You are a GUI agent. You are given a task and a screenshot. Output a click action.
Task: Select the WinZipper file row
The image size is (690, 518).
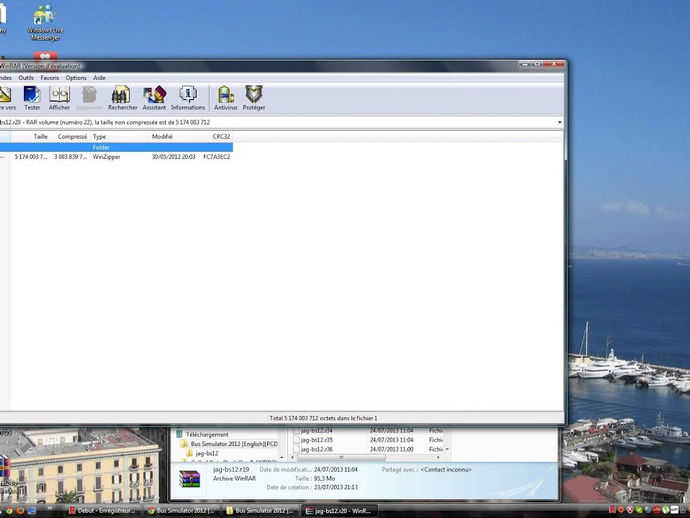(116, 157)
